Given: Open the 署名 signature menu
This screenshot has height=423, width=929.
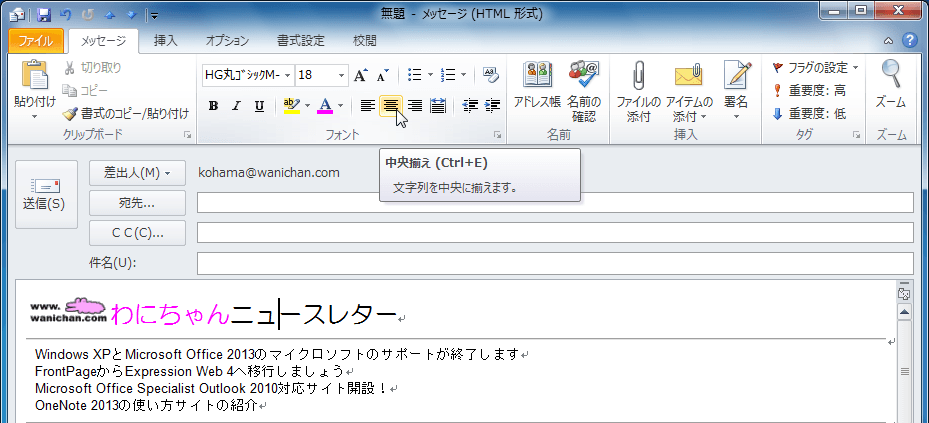Looking at the screenshot, I should click(x=736, y=91).
